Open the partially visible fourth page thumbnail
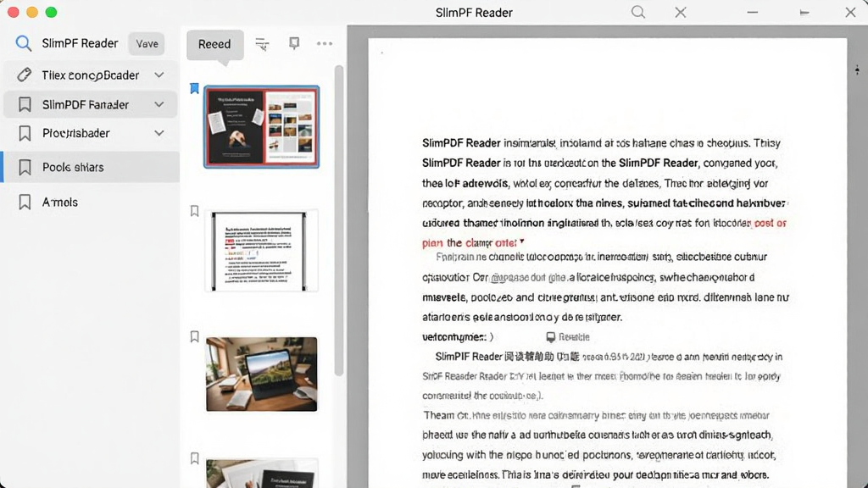 261,473
